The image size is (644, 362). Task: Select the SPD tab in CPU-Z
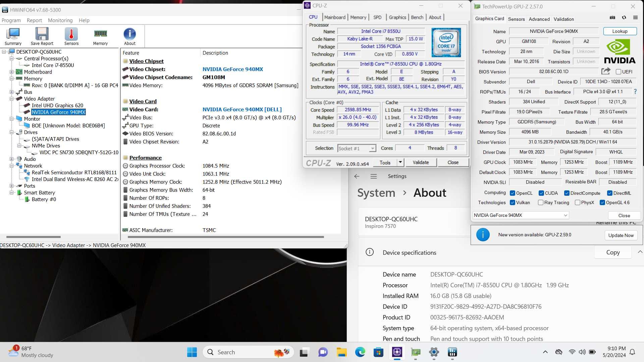[377, 17]
